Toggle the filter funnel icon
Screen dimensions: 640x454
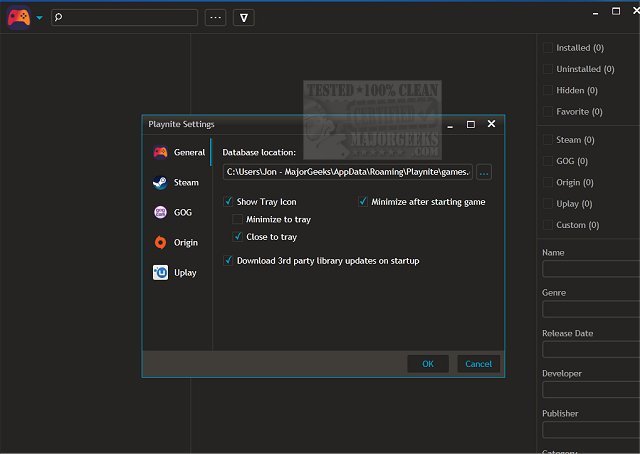[244, 17]
